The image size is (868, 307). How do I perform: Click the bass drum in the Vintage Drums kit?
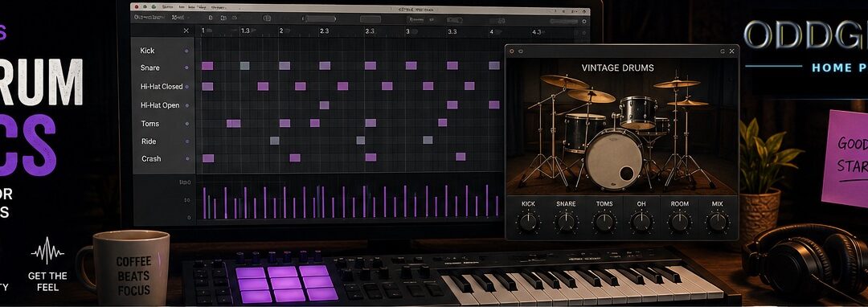pyautogui.click(x=615, y=159)
